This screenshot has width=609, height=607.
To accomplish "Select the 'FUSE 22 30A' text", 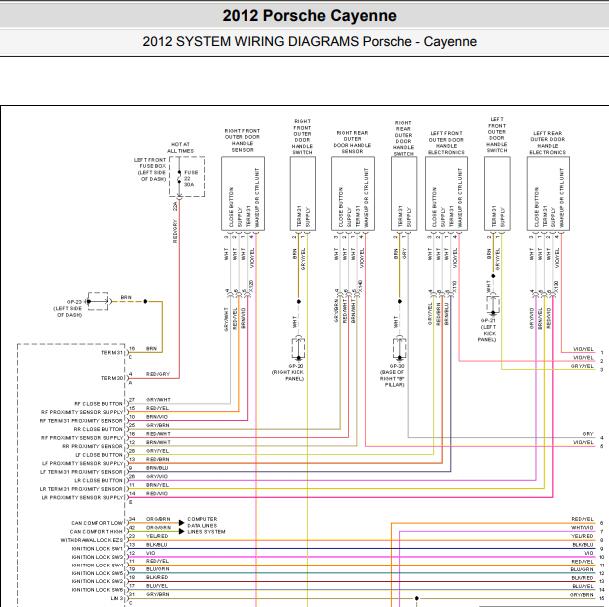I will [191, 178].
